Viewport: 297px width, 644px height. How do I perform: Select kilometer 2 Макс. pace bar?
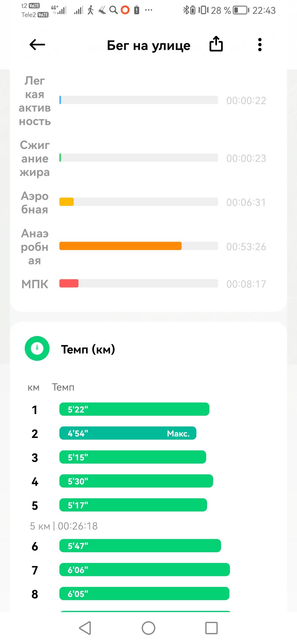pos(128,433)
